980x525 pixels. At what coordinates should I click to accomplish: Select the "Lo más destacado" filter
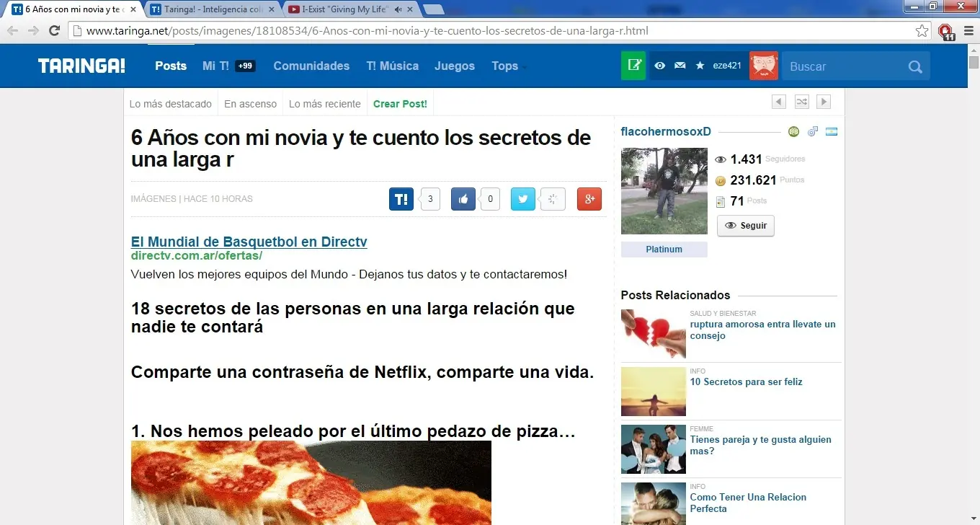pos(171,104)
